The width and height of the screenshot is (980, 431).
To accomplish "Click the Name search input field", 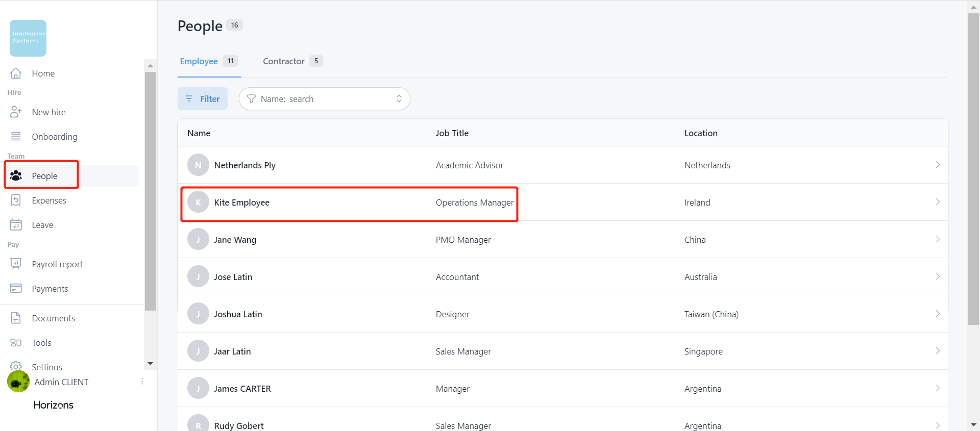I will point(327,99).
